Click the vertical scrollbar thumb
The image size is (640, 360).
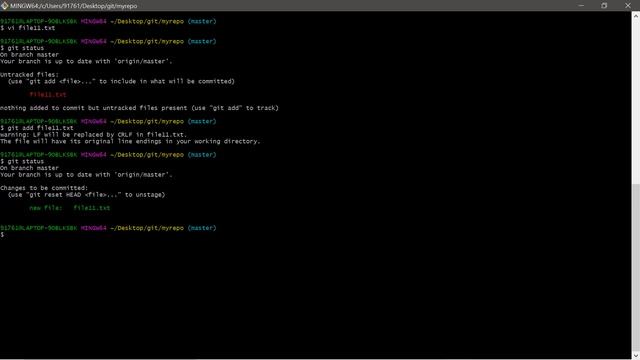[636, 267]
